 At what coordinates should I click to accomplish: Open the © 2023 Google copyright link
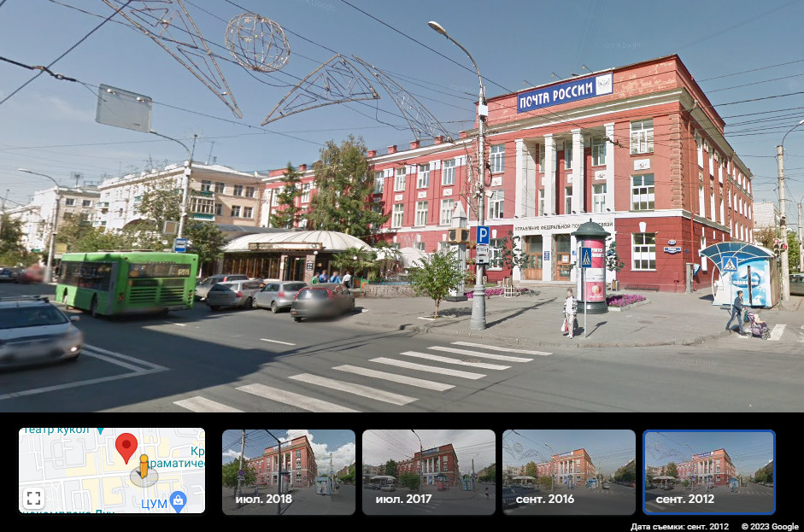tap(770, 526)
